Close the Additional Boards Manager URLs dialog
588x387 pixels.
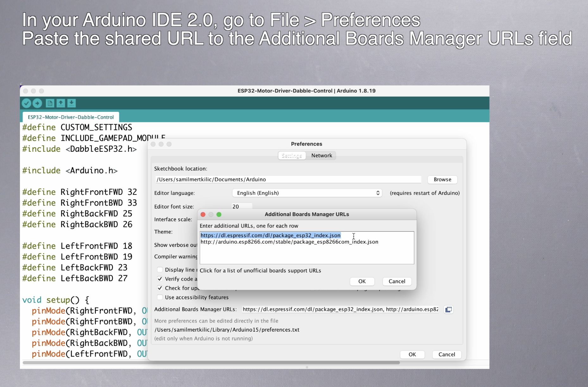[x=203, y=214]
